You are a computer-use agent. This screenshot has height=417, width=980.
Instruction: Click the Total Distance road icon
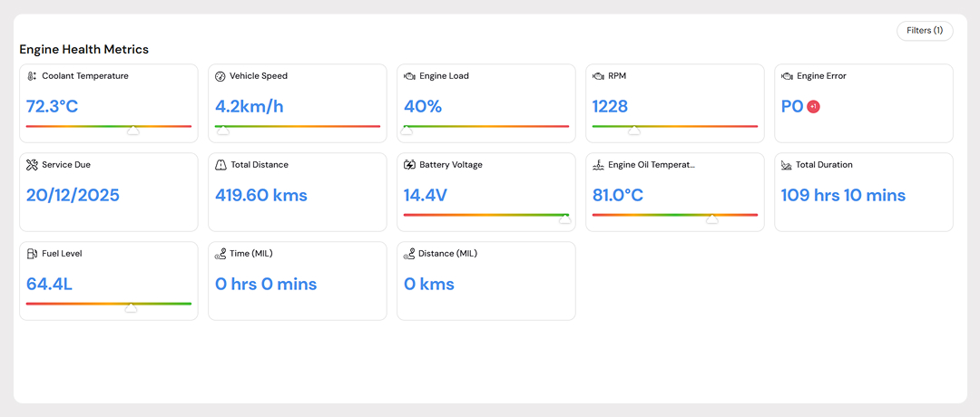tap(220, 165)
